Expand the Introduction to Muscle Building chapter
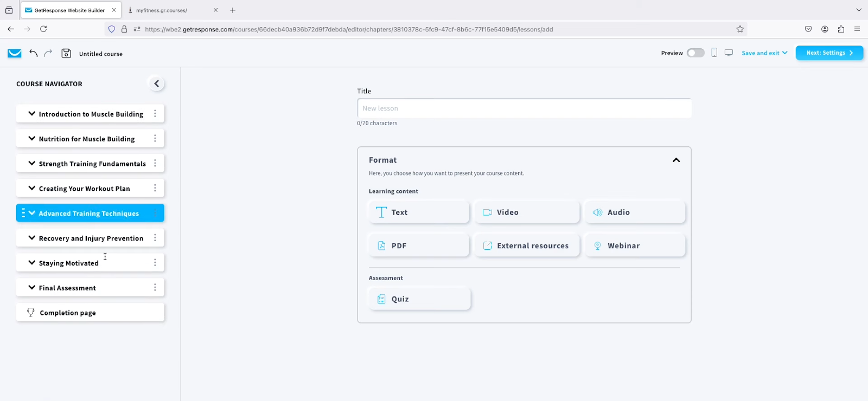 coord(32,114)
